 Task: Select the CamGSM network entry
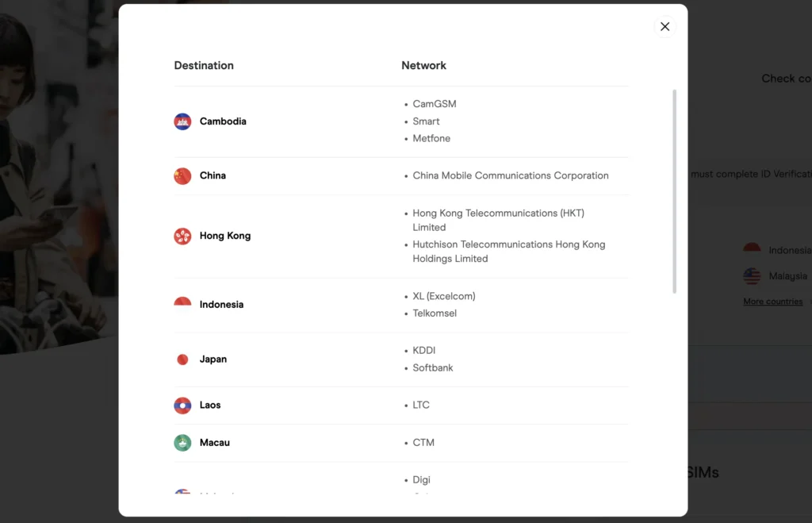(x=435, y=104)
